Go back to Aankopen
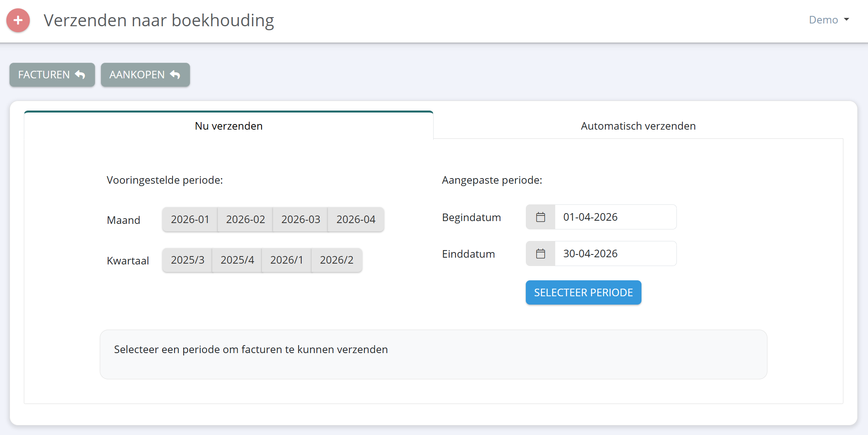Image resolution: width=868 pixels, height=435 pixels. (137, 75)
